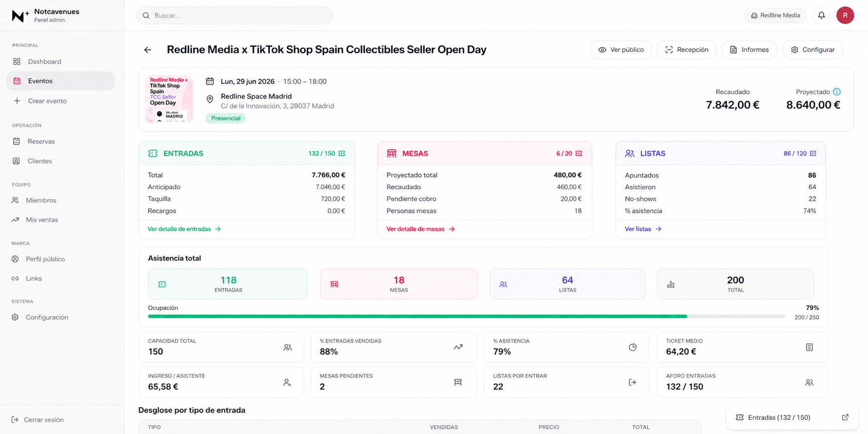Click the Aforo entradas people icon
The height and width of the screenshot is (434, 868).
(809, 383)
